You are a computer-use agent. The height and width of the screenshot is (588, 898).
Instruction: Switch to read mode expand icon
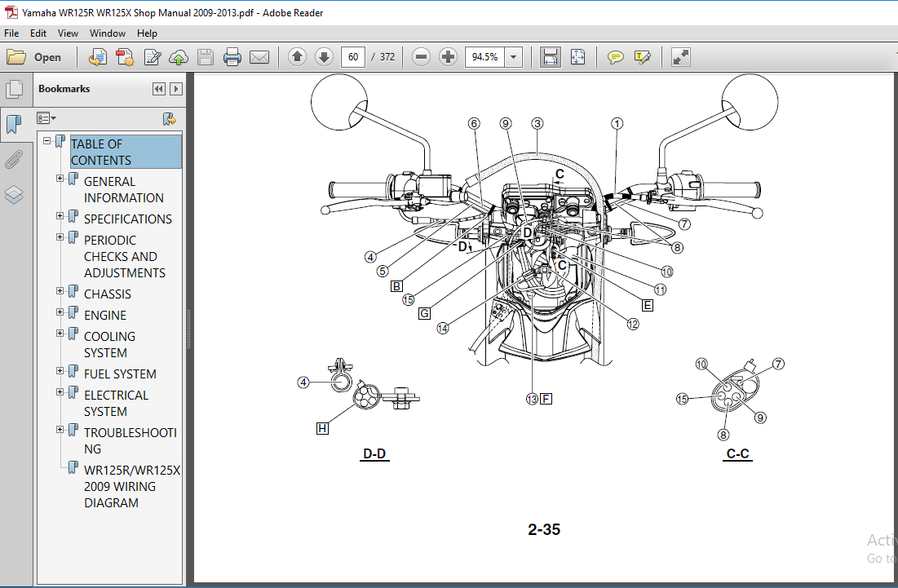680,57
